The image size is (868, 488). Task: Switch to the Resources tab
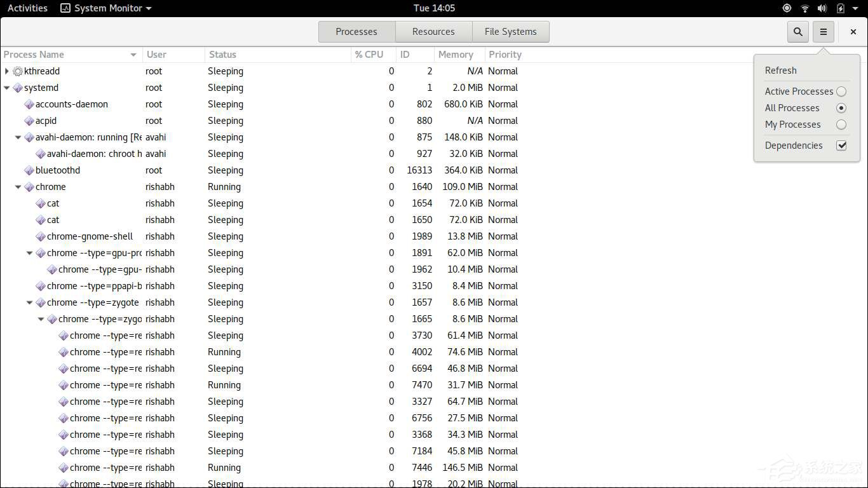coord(433,32)
